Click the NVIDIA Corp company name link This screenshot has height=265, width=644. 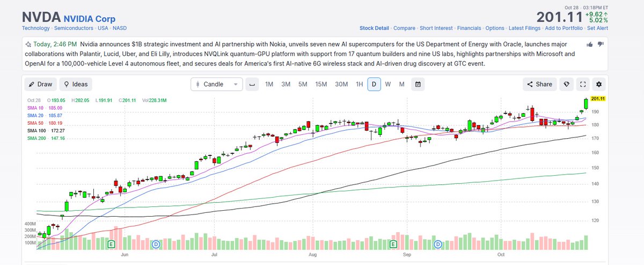pyautogui.click(x=89, y=19)
